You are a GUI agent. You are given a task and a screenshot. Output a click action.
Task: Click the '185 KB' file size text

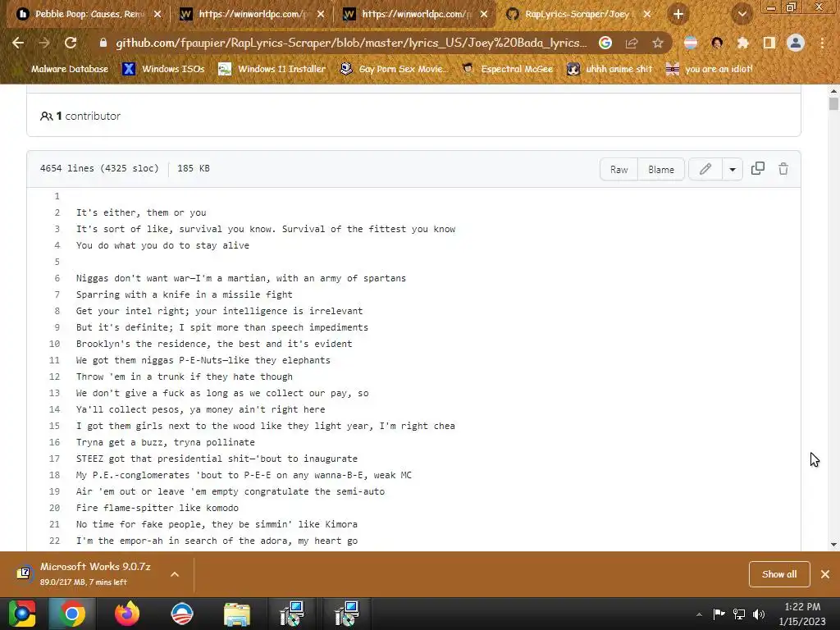point(194,168)
